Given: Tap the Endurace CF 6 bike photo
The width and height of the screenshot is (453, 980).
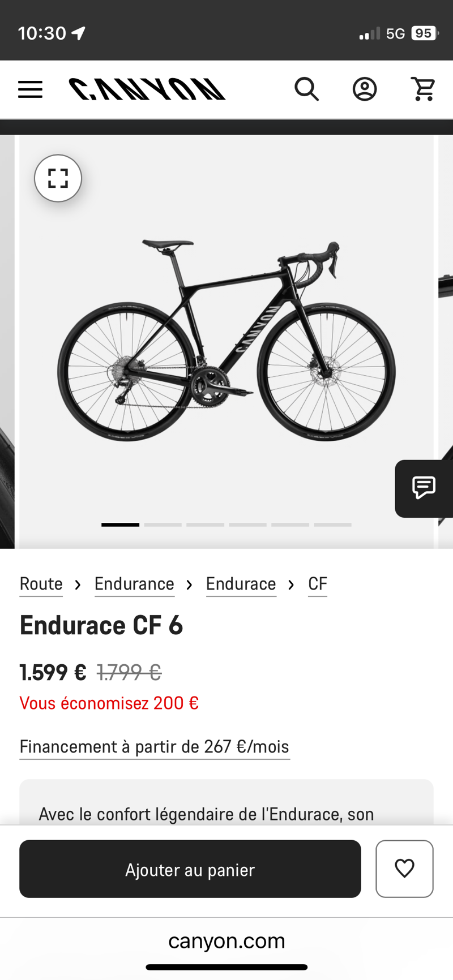Looking at the screenshot, I should [226, 339].
